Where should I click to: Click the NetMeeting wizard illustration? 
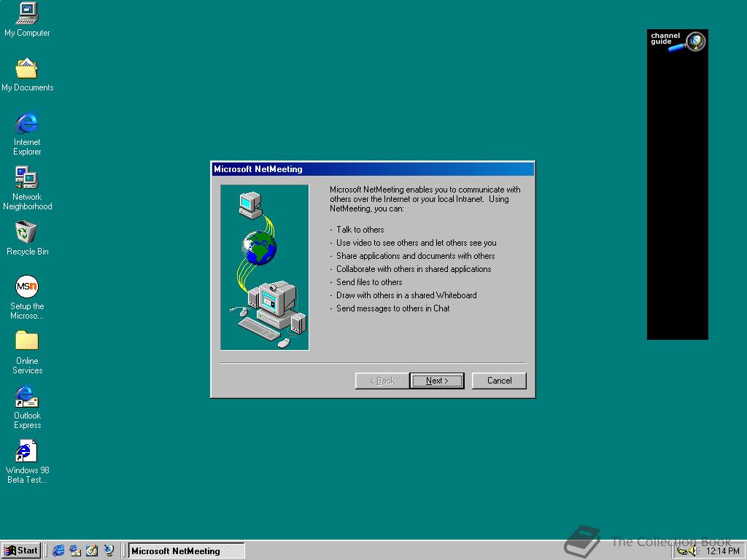pos(264,268)
